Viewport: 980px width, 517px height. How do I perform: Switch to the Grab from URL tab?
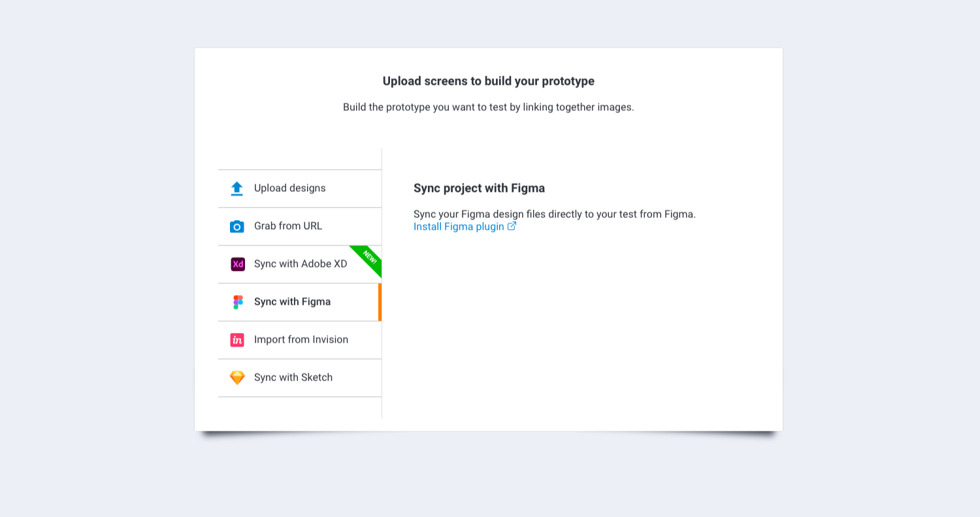pos(300,227)
